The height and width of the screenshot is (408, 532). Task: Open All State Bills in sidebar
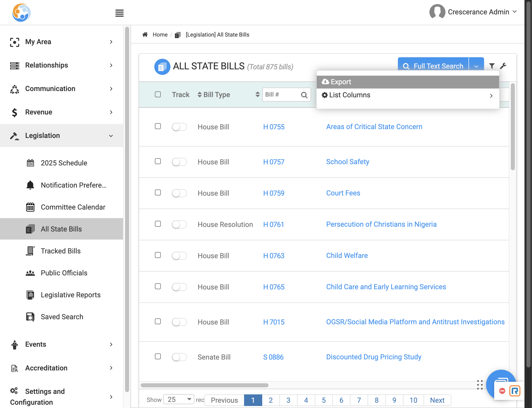(x=62, y=229)
